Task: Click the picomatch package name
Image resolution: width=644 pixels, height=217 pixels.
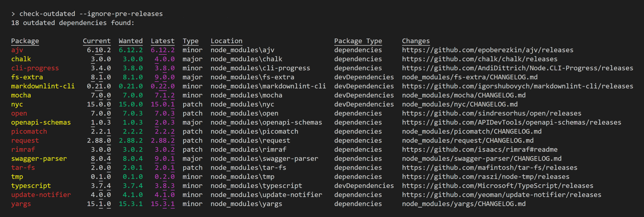Action: click(x=29, y=131)
